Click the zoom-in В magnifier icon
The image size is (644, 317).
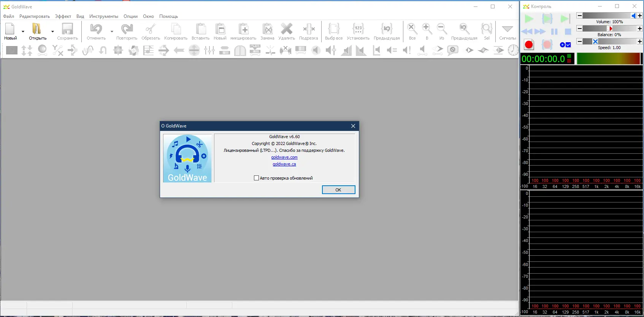coord(427,29)
